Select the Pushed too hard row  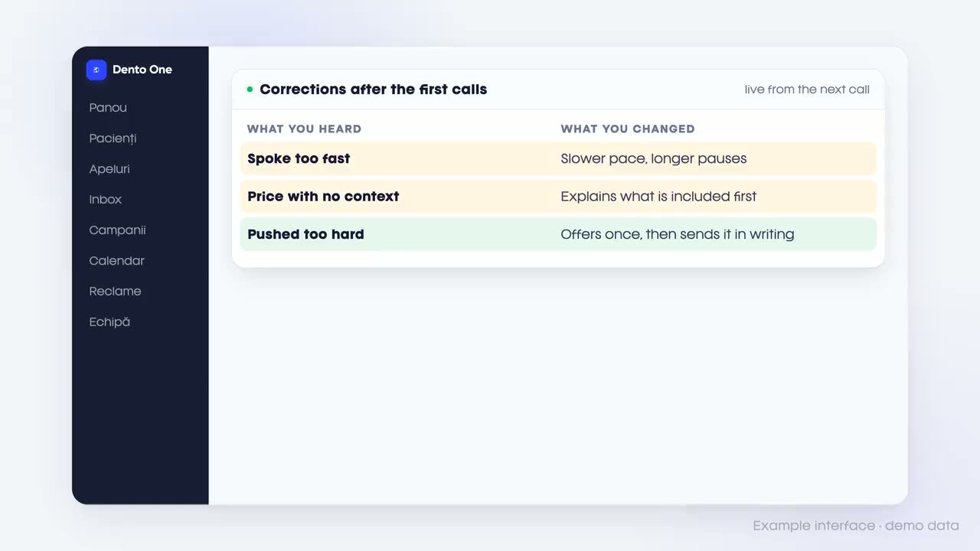point(558,234)
